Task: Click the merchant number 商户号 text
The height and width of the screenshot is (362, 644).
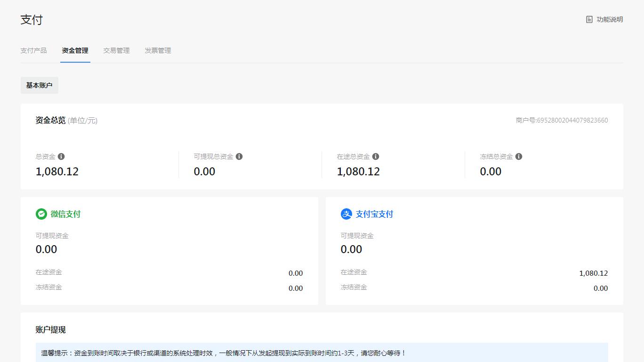Action: tap(562, 120)
